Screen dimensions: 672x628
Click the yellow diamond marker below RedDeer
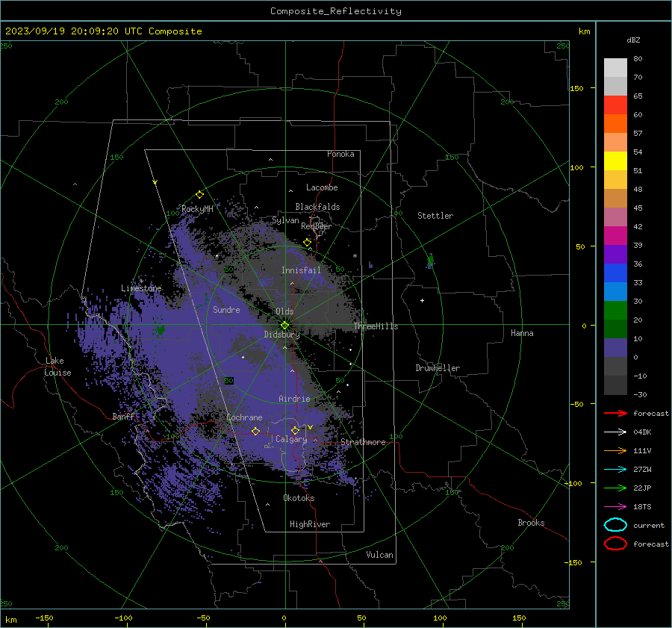point(308,243)
